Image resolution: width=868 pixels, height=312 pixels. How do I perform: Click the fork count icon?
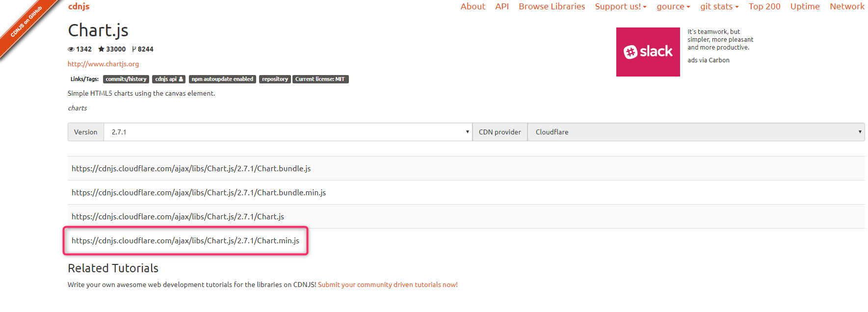[134, 49]
